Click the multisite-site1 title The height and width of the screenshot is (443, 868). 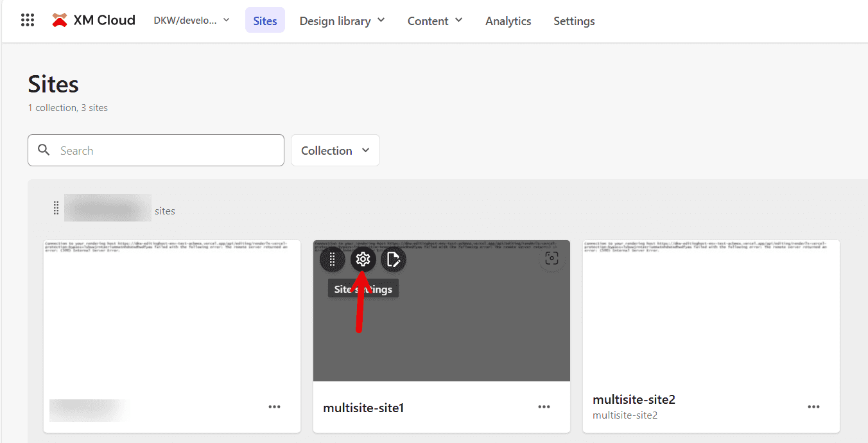coord(363,408)
